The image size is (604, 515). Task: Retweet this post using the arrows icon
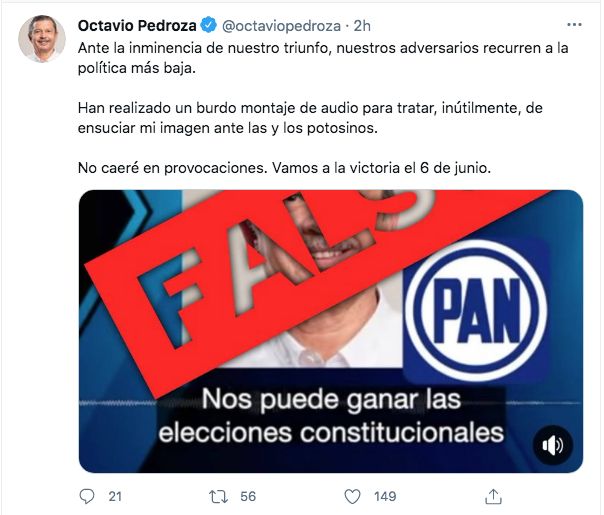218,497
